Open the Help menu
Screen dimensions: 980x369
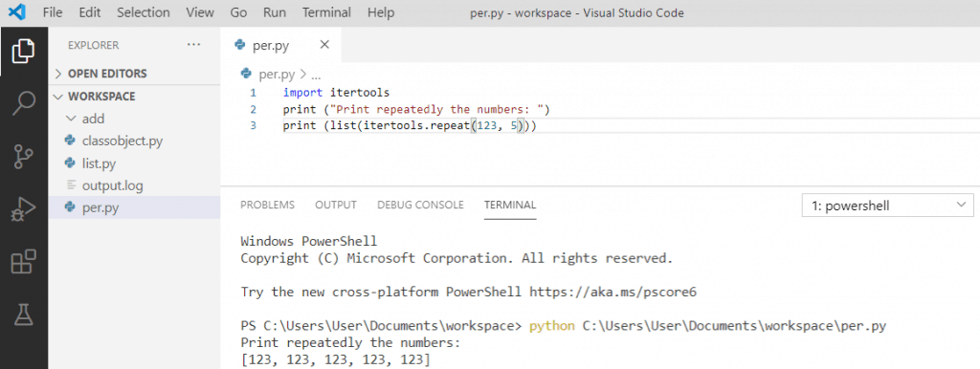coord(381,12)
